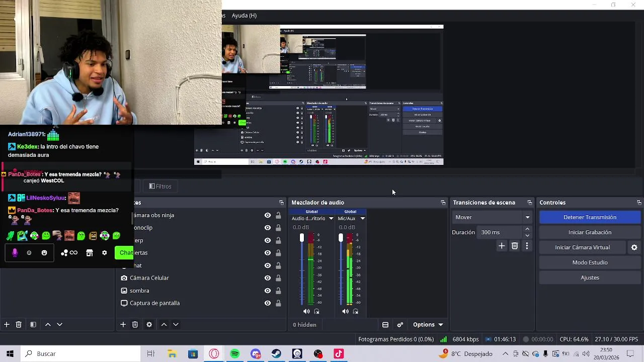Remove the selected source using the trash icon
The image size is (644, 362).
coord(135,325)
